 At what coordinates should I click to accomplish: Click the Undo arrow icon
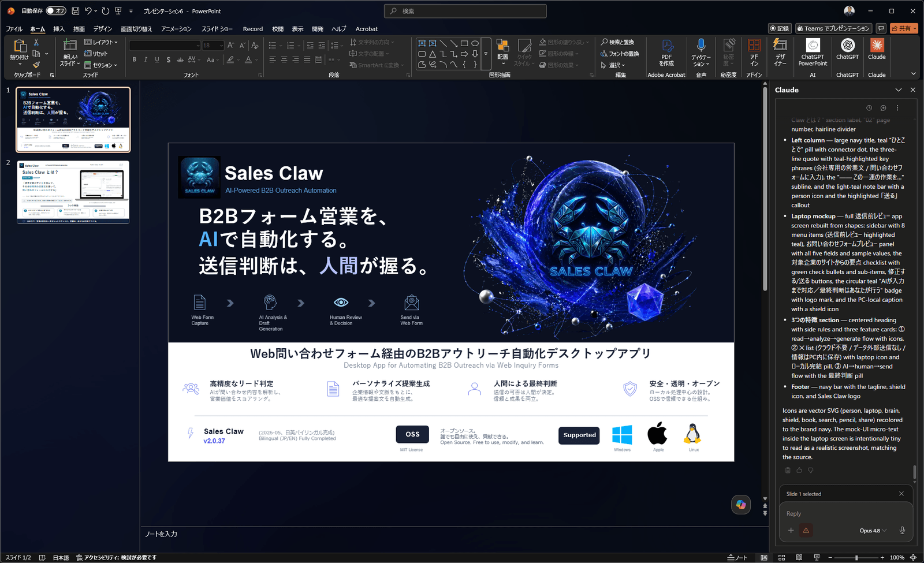88,11
